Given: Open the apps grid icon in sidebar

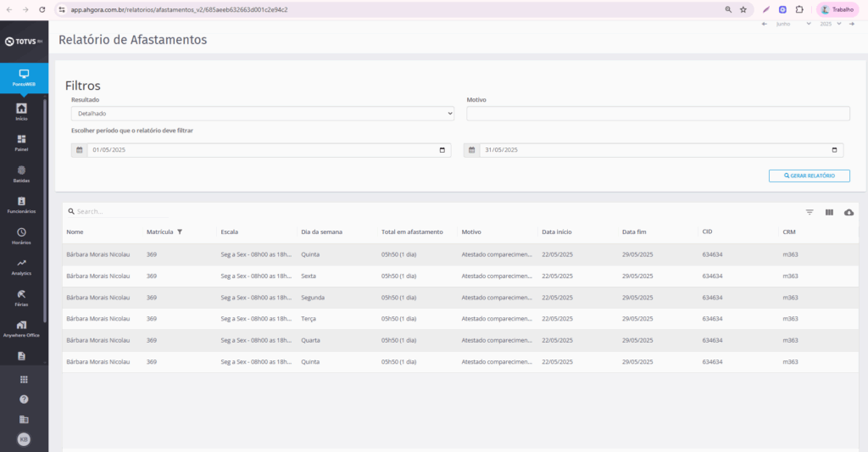Looking at the screenshot, I should [24, 379].
